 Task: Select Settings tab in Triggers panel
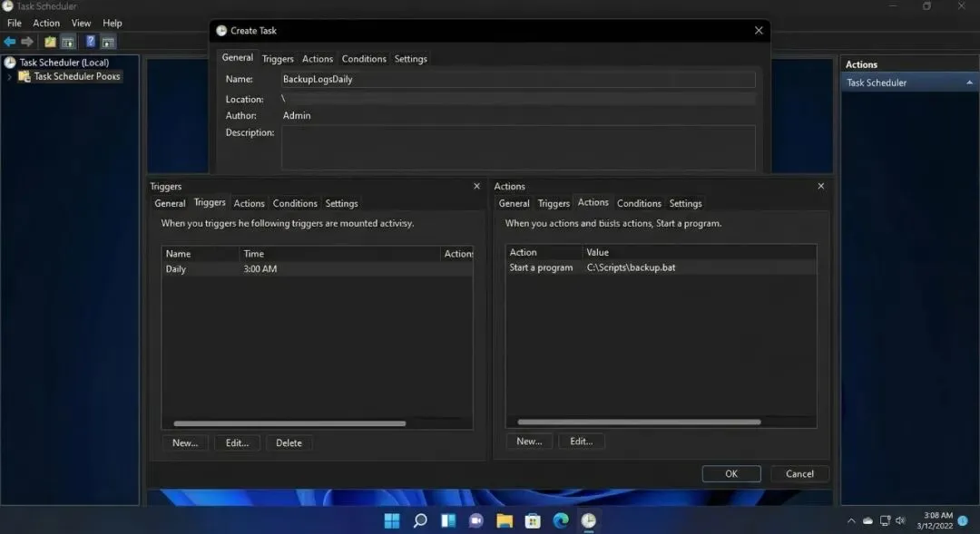341,204
